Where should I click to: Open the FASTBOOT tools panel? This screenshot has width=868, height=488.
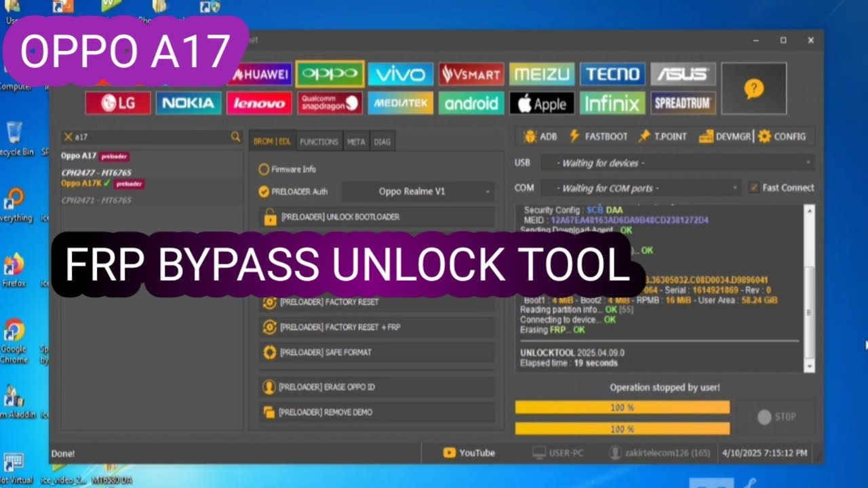click(598, 136)
